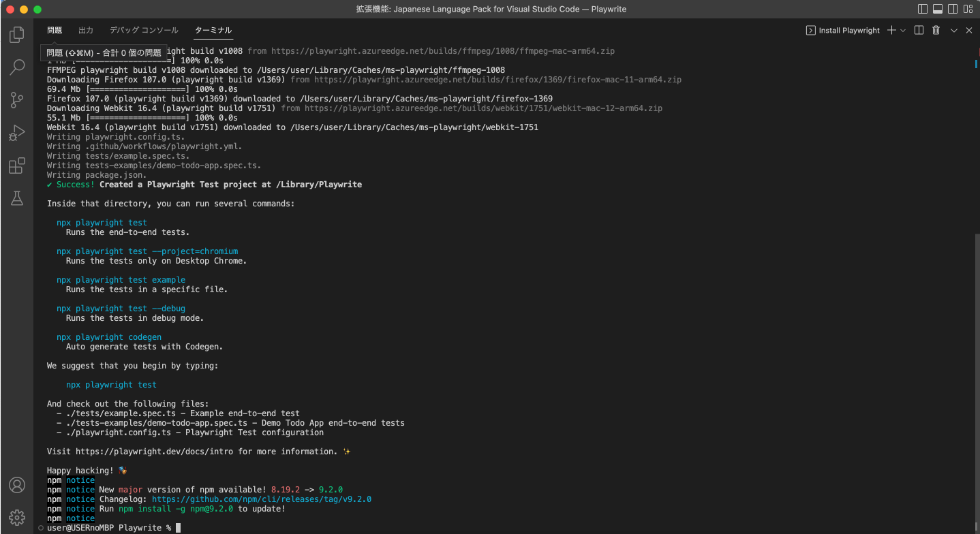Click the '9.2.0' new version number
980x534 pixels.
click(x=331, y=490)
